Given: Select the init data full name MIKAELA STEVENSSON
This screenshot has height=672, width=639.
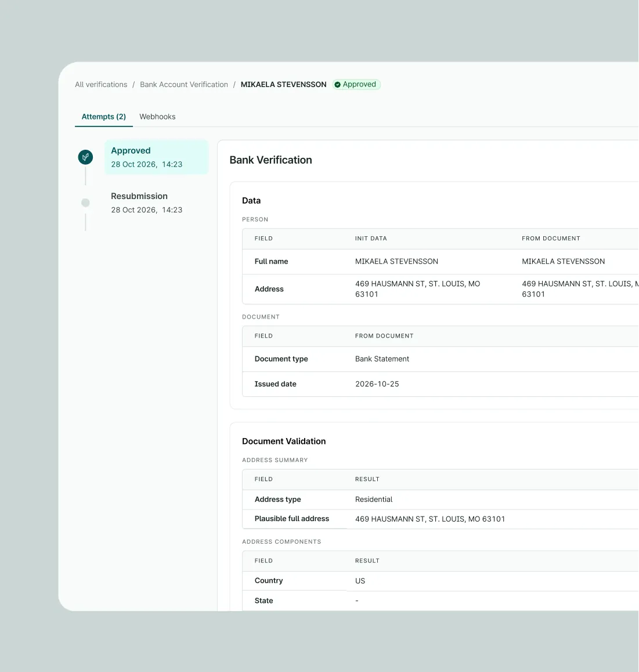Looking at the screenshot, I should coord(396,261).
